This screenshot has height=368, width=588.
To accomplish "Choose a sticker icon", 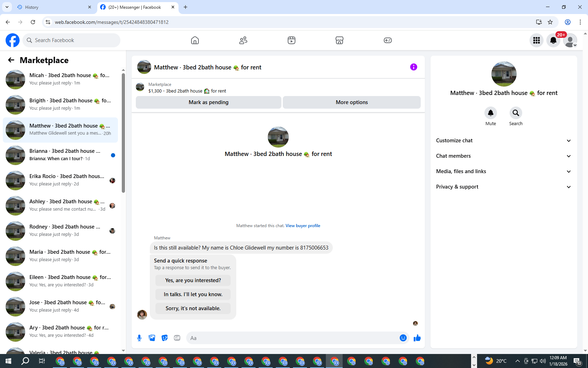I will [x=164, y=338].
